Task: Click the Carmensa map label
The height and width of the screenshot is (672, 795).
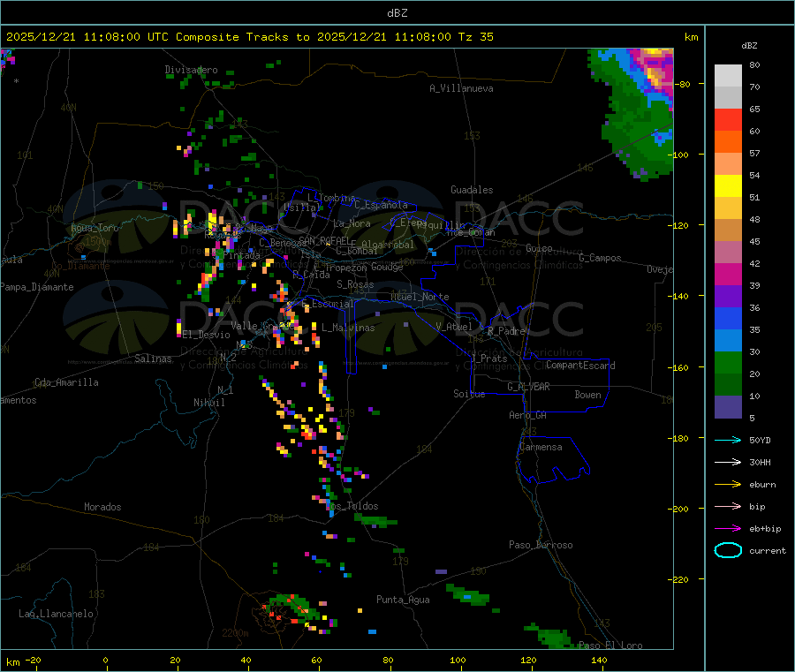Action: click(541, 447)
